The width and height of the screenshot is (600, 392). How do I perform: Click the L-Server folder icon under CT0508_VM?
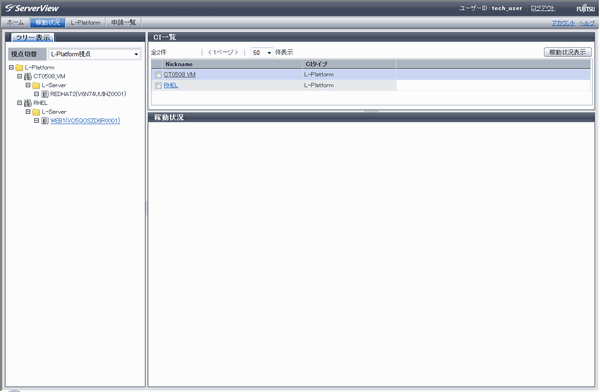tap(36, 85)
